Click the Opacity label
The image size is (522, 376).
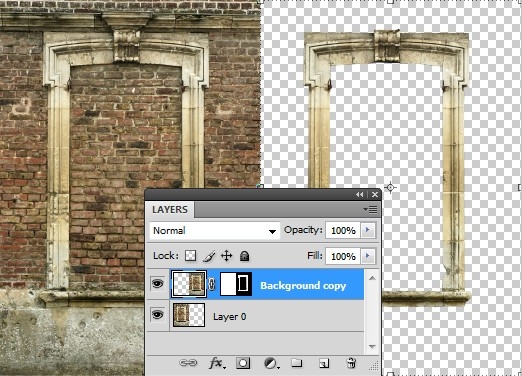(x=303, y=230)
